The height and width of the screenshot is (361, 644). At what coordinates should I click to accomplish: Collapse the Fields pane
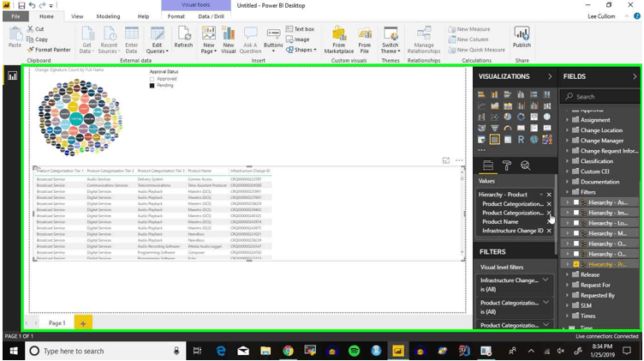635,76
